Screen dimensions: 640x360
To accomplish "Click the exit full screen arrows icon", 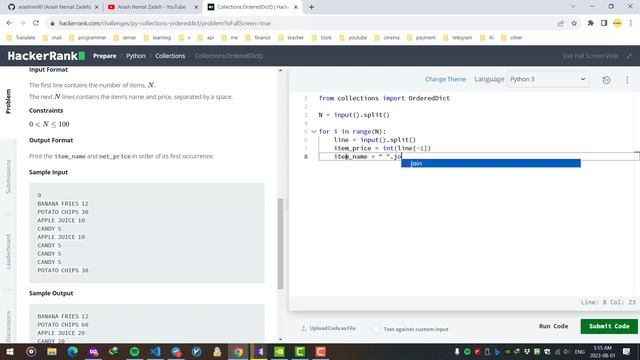I will point(629,56).
